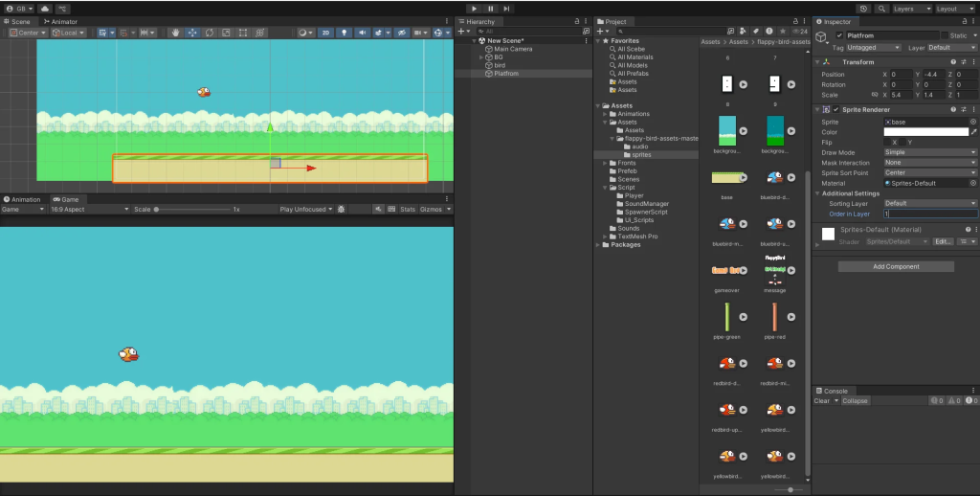This screenshot has height=496, width=980.
Task: Toggle Platfrom object active checkbox
Action: coord(839,35)
